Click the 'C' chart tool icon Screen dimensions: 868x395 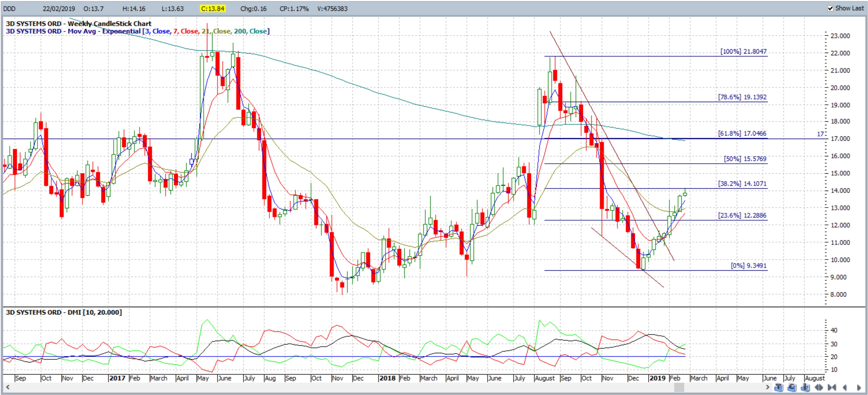[792, 387]
